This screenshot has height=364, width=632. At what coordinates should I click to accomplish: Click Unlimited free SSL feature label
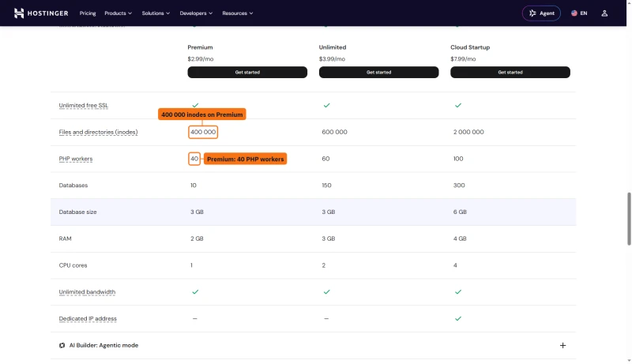pyautogui.click(x=84, y=106)
